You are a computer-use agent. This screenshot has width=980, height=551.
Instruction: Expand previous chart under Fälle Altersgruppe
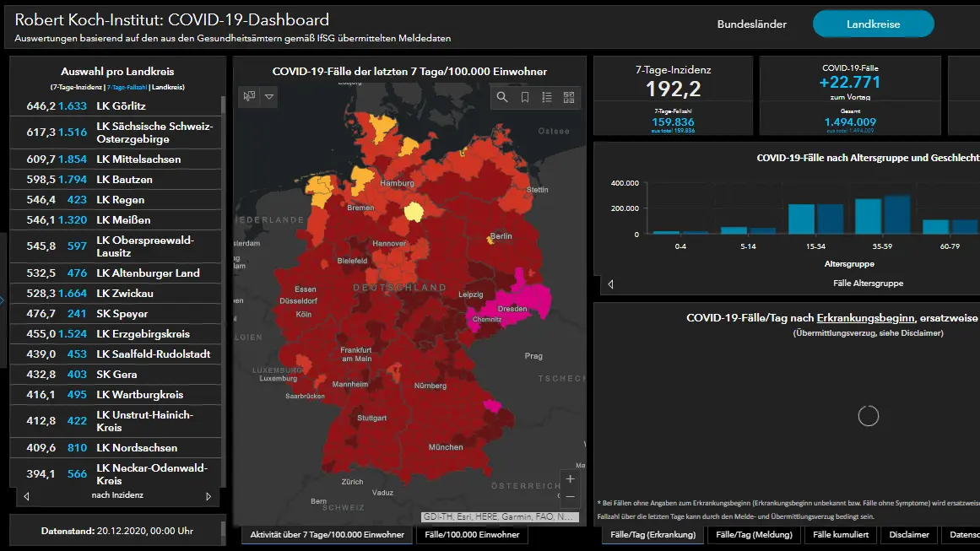610,284
